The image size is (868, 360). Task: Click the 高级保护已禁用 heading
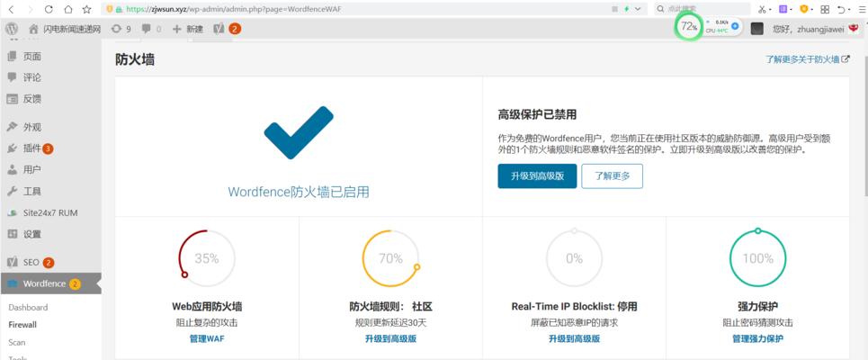click(x=538, y=114)
